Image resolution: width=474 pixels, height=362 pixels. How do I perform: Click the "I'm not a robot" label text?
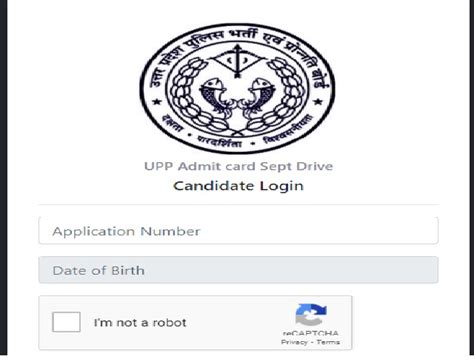pyautogui.click(x=140, y=323)
